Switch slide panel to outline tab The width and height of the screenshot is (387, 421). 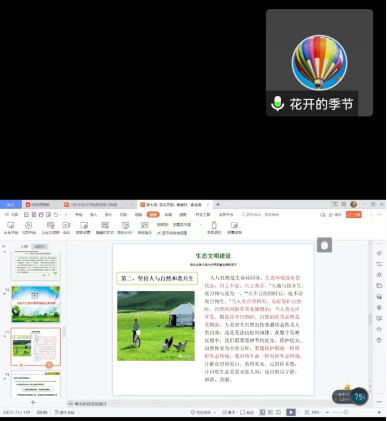pos(24,246)
